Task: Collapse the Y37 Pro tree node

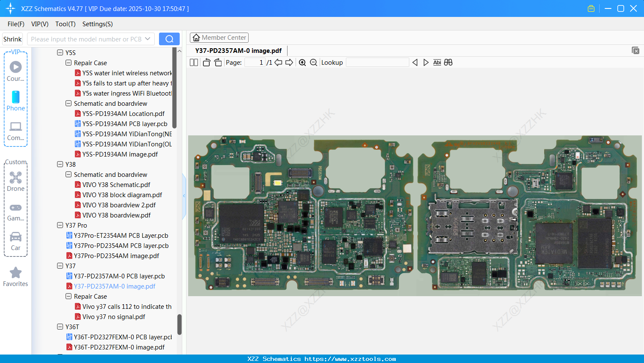Action: point(60,225)
